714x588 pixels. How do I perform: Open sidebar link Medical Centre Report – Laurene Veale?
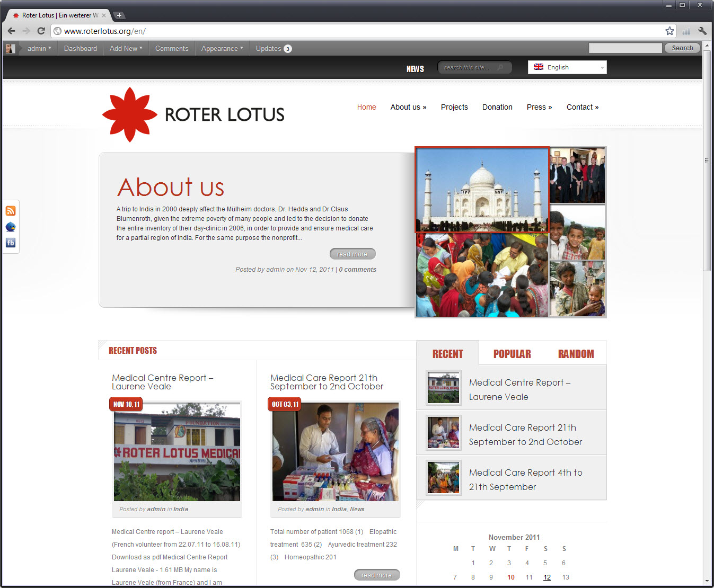[519, 389]
